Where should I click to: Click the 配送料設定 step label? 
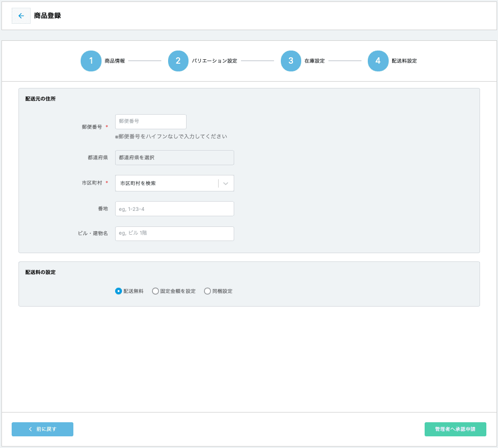point(404,61)
